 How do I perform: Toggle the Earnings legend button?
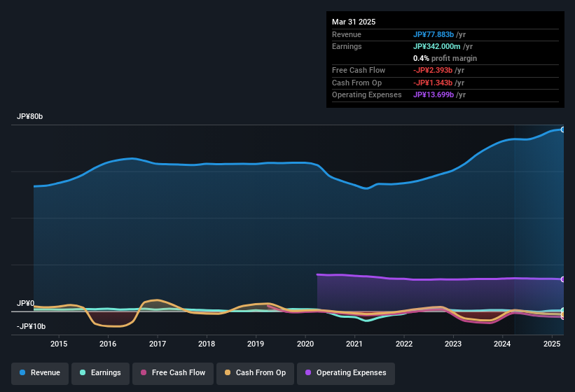tap(100, 373)
